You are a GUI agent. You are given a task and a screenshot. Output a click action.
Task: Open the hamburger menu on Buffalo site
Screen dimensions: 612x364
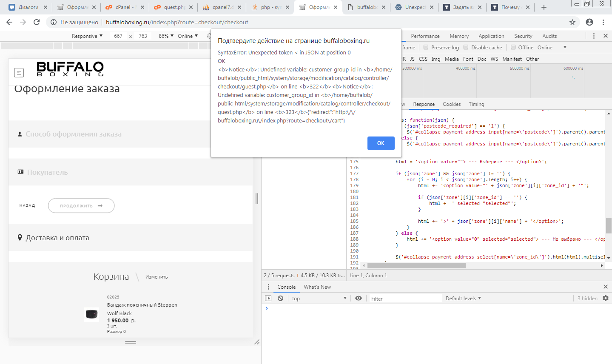coord(19,73)
